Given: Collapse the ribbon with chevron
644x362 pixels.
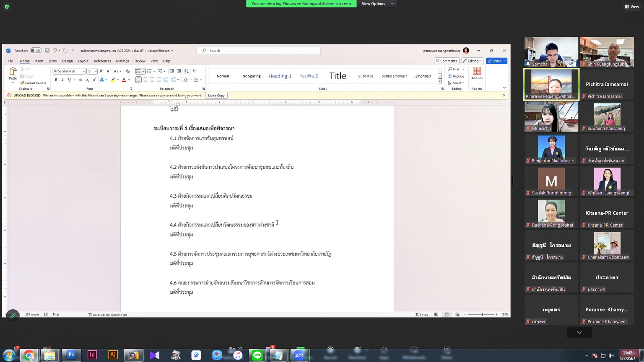Looking at the screenshot, I should point(504,88).
